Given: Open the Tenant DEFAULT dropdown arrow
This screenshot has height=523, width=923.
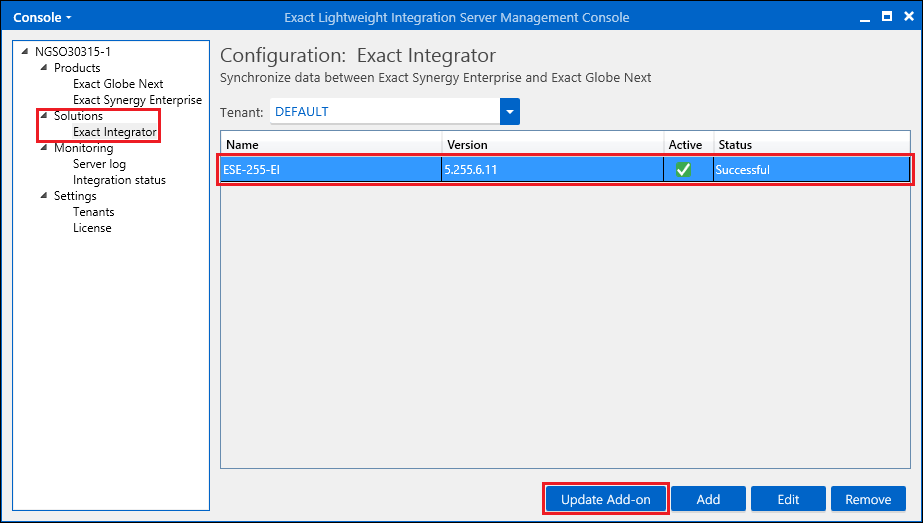Looking at the screenshot, I should click(x=510, y=111).
